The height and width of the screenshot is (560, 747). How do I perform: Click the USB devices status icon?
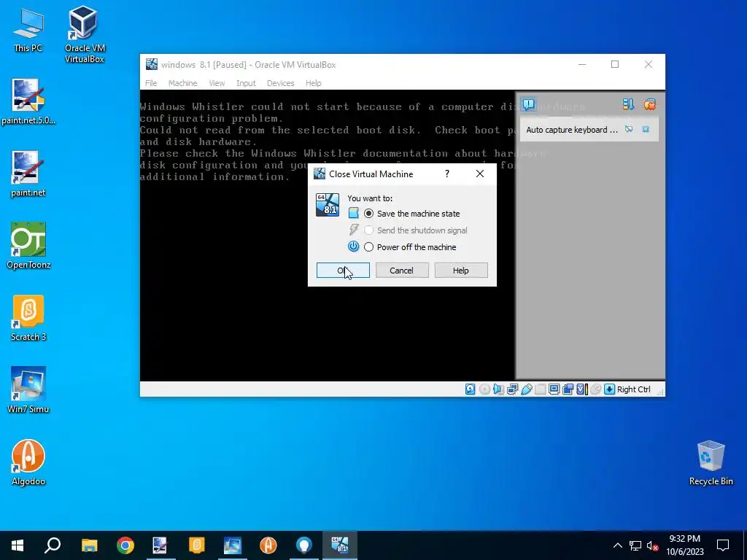pyautogui.click(x=527, y=389)
